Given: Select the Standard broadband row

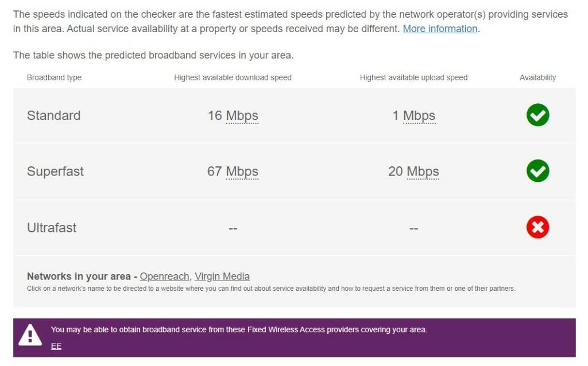Looking at the screenshot, I should pyautogui.click(x=53, y=115).
